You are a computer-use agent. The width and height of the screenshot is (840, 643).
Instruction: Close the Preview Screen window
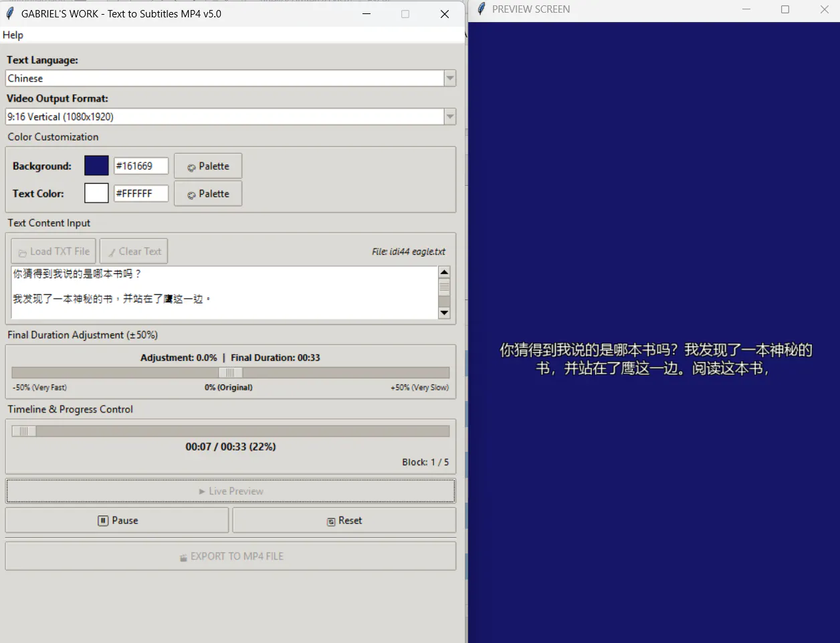(824, 9)
